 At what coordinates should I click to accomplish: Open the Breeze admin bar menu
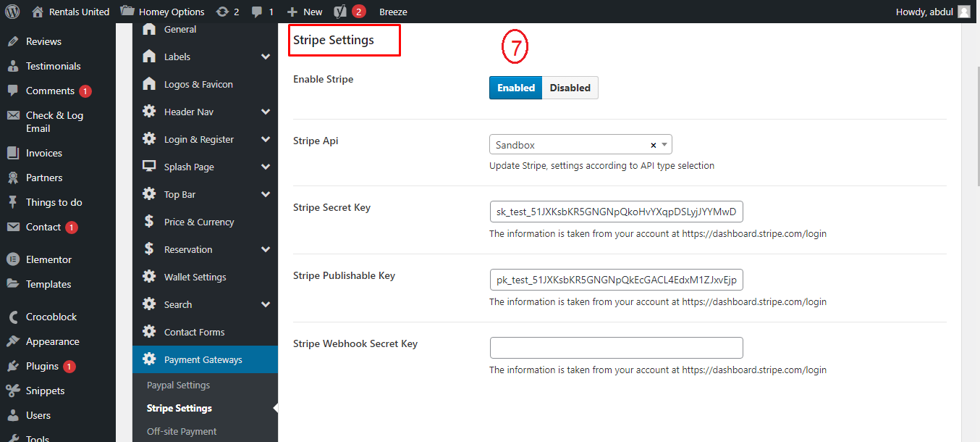click(393, 12)
